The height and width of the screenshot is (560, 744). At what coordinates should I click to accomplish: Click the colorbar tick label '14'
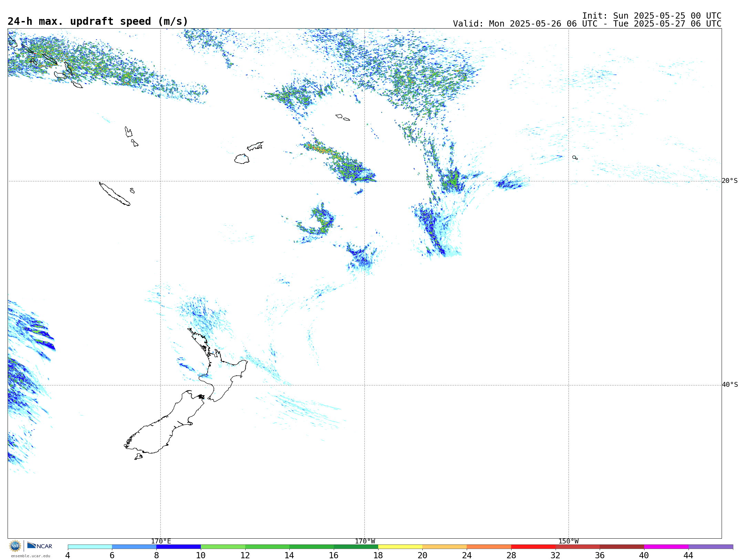tap(289, 556)
